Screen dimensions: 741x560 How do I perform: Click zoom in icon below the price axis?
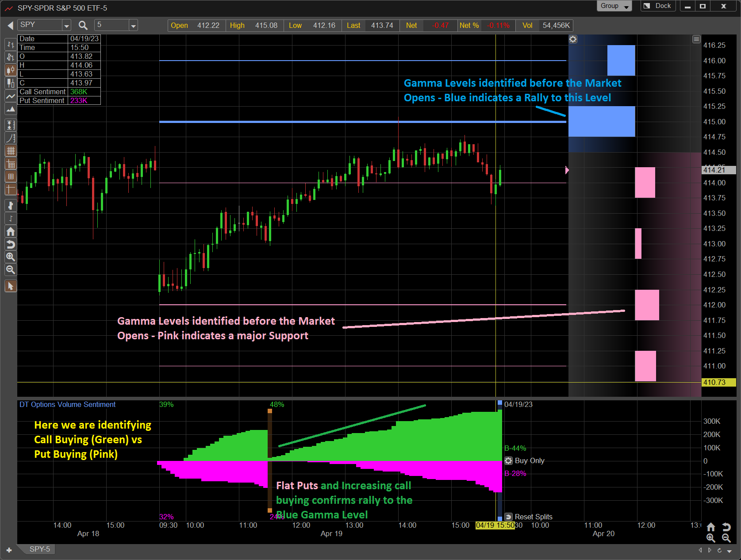click(711, 538)
